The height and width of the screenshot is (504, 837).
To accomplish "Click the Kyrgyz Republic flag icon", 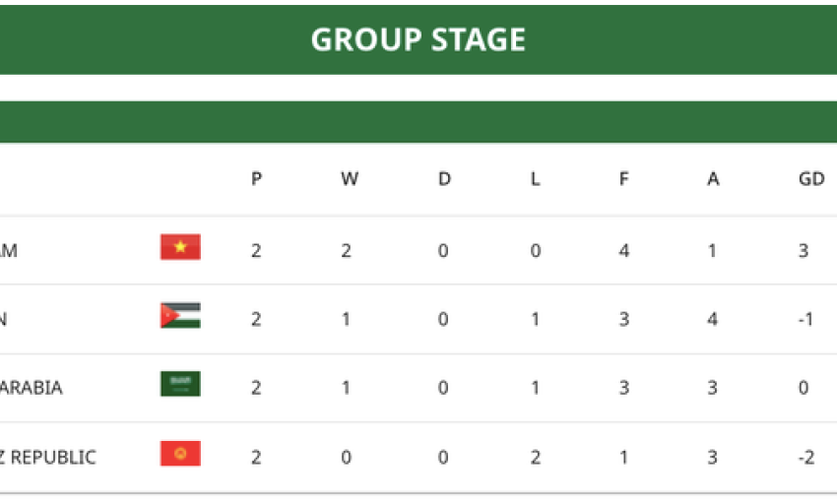I will coord(180,453).
